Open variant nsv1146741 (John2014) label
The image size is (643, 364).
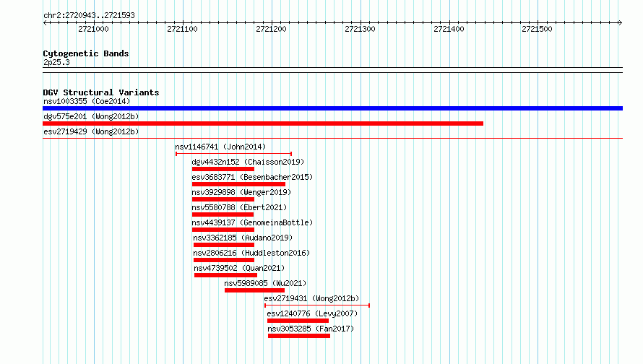[220, 147]
